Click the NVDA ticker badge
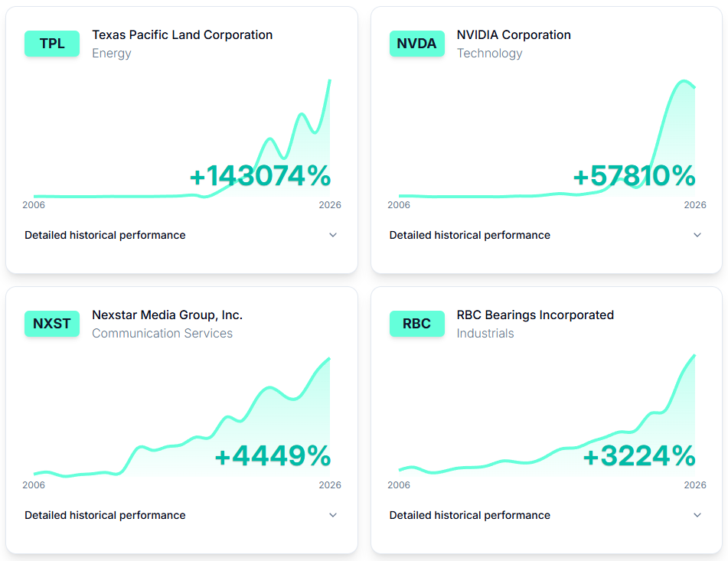 pyautogui.click(x=417, y=44)
